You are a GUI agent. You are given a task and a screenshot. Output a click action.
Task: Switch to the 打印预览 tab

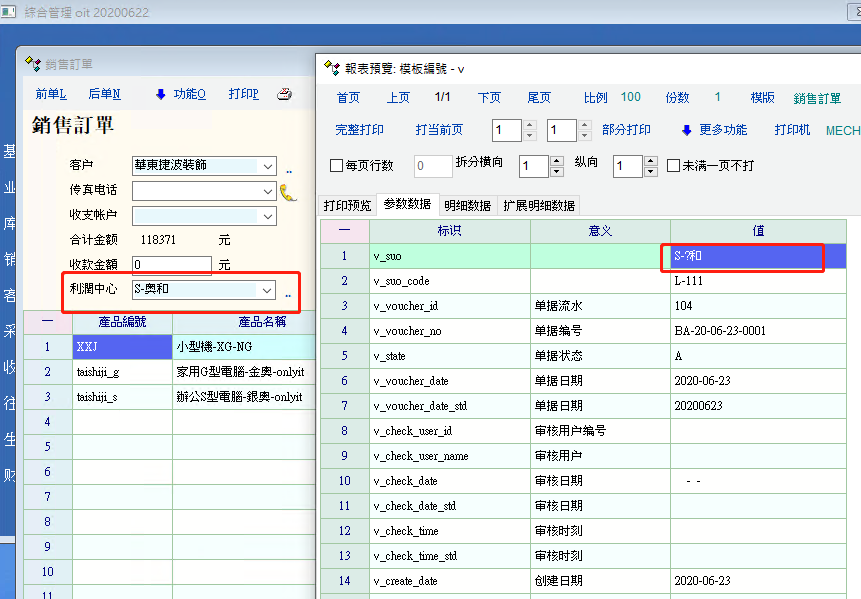point(347,205)
